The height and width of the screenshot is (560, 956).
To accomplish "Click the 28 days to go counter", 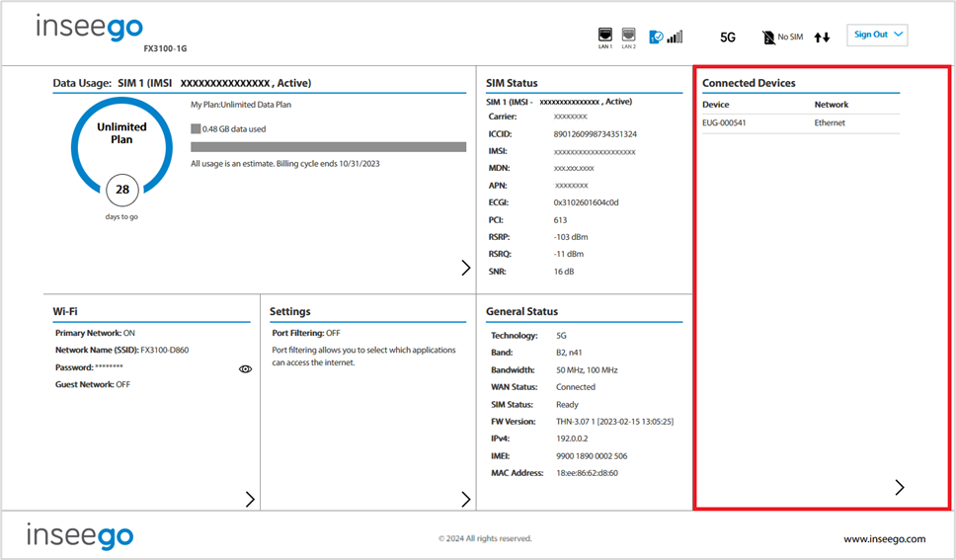I will click(121, 190).
